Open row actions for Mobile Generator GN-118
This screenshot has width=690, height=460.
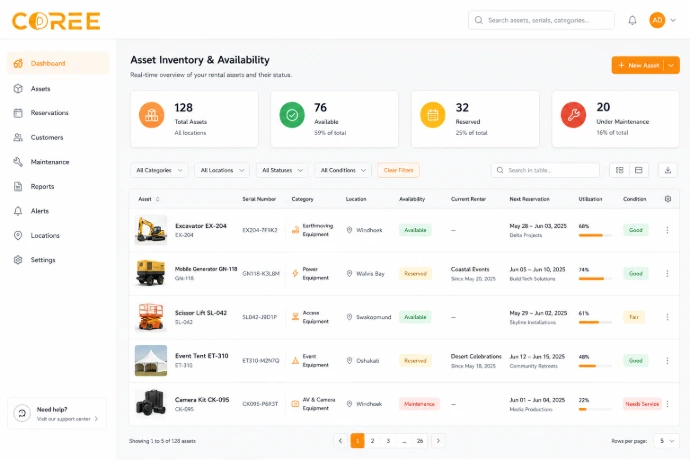click(667, 273)
